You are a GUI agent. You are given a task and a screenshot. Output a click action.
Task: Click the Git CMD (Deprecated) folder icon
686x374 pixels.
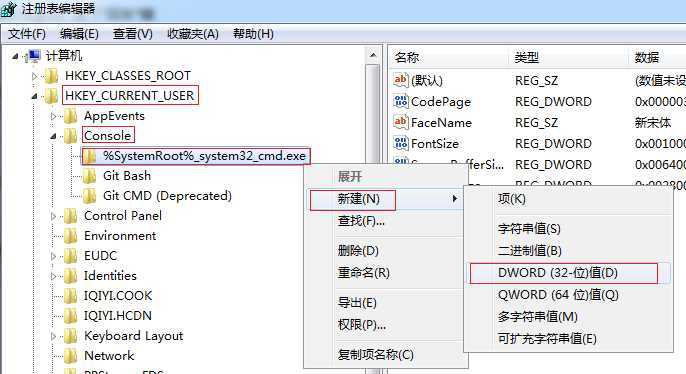(89, 196)
